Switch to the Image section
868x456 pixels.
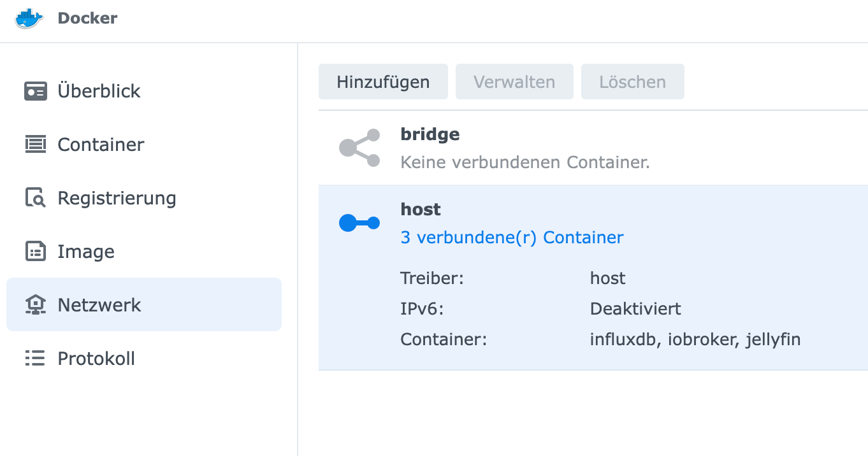[86, 252]
